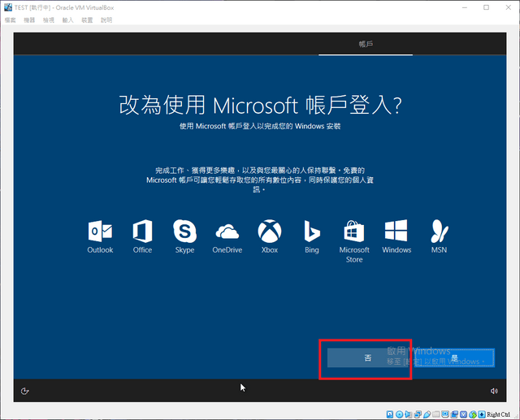The height and width of the screenshot is (420, 520).
Task: Click the audio status icon in VirtualBox status bar
Action: click(x=408, y=414)
